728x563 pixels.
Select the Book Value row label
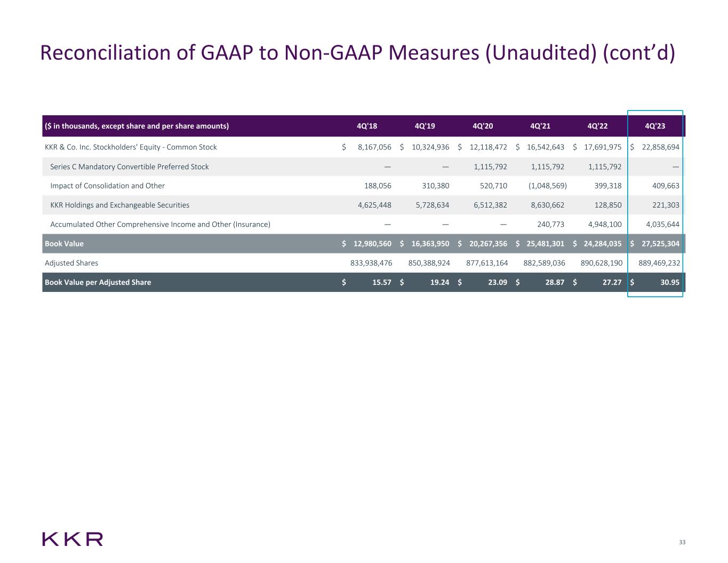[64, 244]
